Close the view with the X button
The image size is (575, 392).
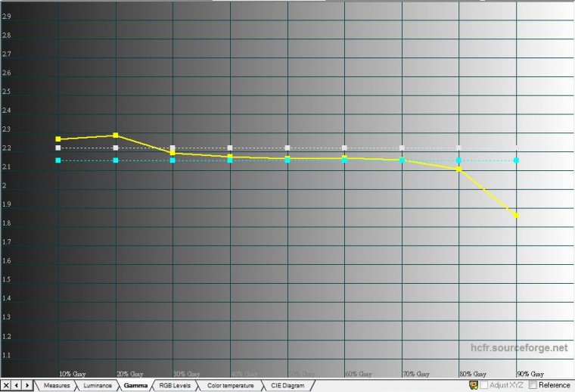tap(6, 385)
